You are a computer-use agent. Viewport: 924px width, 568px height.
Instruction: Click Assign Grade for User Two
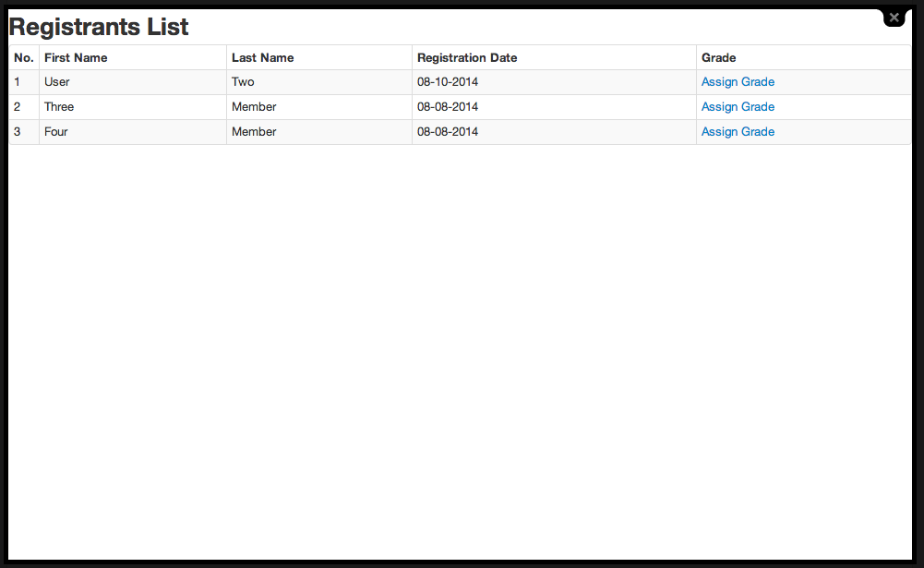738,82
